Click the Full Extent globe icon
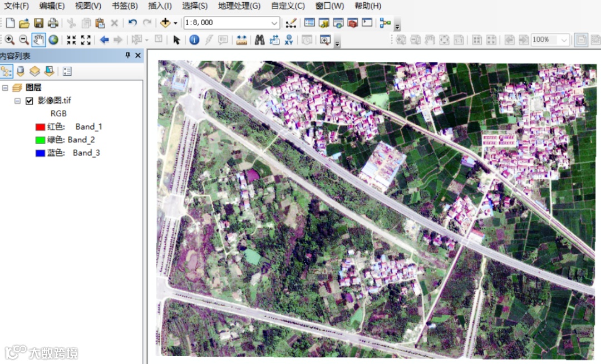Viewport: 601px width, 364px height. (x=53, y=40)
